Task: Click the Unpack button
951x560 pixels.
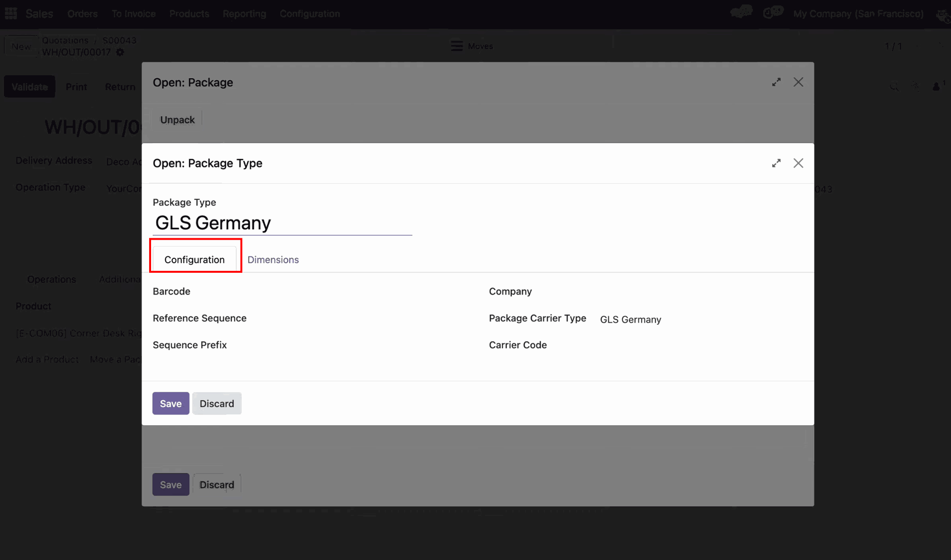Action: click(177, 120)
